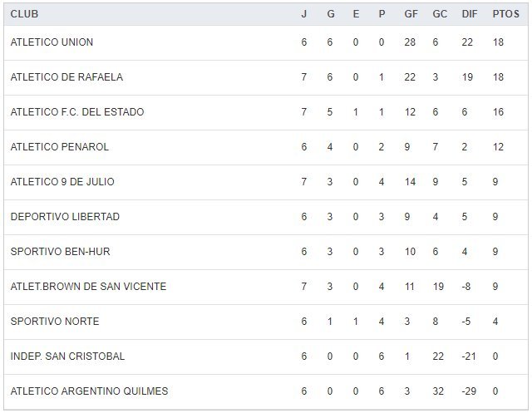Select ATLETICO DE RAFAELA club name

[66, 77]
